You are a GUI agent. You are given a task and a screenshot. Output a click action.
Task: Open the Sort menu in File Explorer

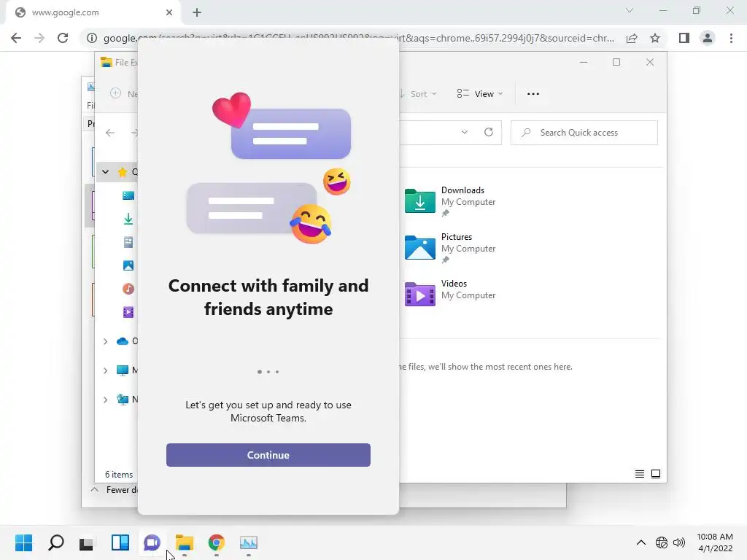point(418,94)
